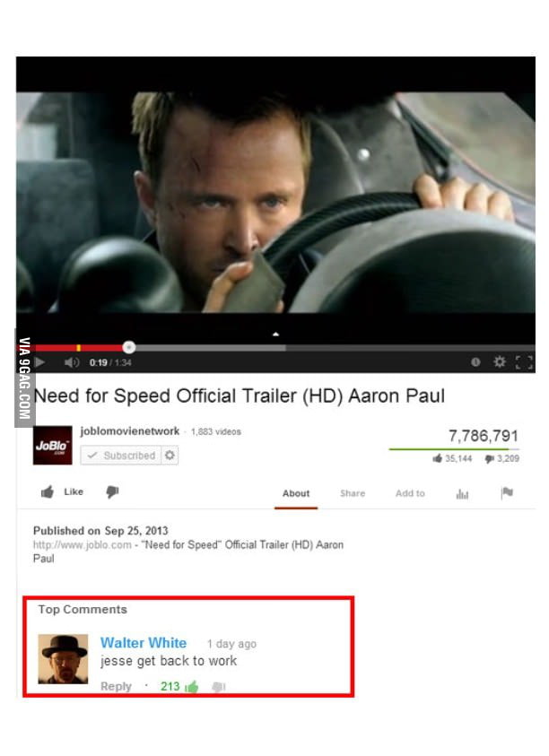Switch to the Share tab

(x=353, y=493)
